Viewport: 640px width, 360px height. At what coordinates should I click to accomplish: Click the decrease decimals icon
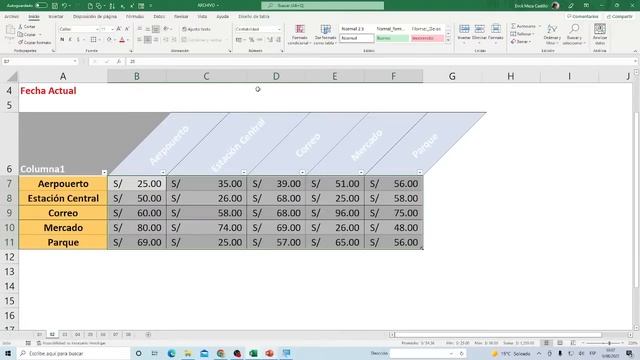click(278, 40)
